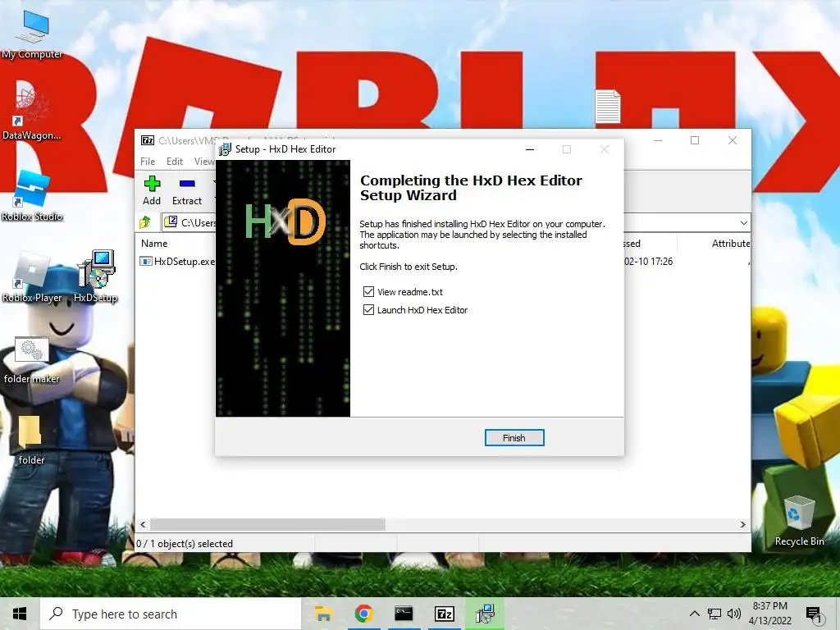Click the 7-Zip status text '0 / 1 object(s) selected'

pyautogui.click(x=185, y=544)
